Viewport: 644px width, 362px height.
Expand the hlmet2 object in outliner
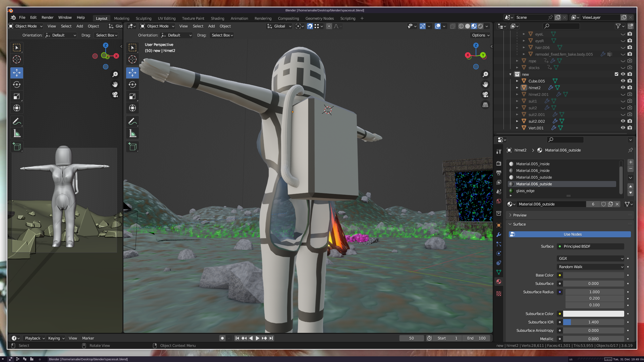pos(517,87)
